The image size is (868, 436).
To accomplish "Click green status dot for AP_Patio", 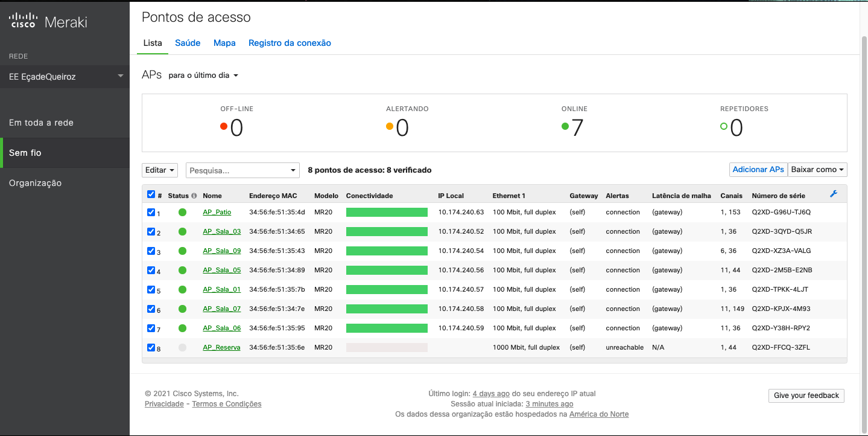I will tap(182, 212).
